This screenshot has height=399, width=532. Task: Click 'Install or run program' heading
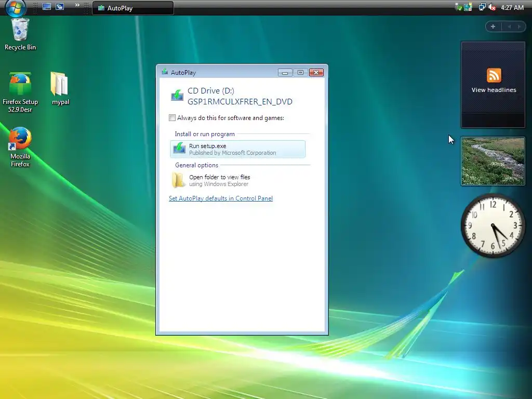tap(205, 134)
